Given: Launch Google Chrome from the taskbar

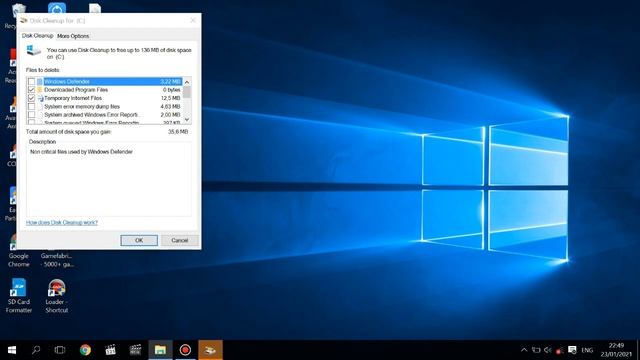Looking at the screenshot, I should [x=85, y=350].
